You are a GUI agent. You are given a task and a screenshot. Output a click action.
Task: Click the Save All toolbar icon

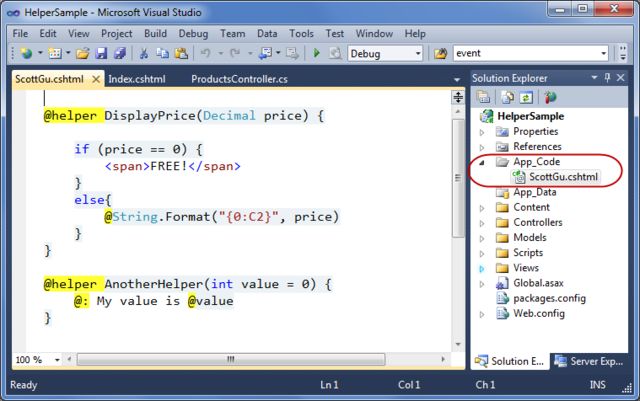120,53
